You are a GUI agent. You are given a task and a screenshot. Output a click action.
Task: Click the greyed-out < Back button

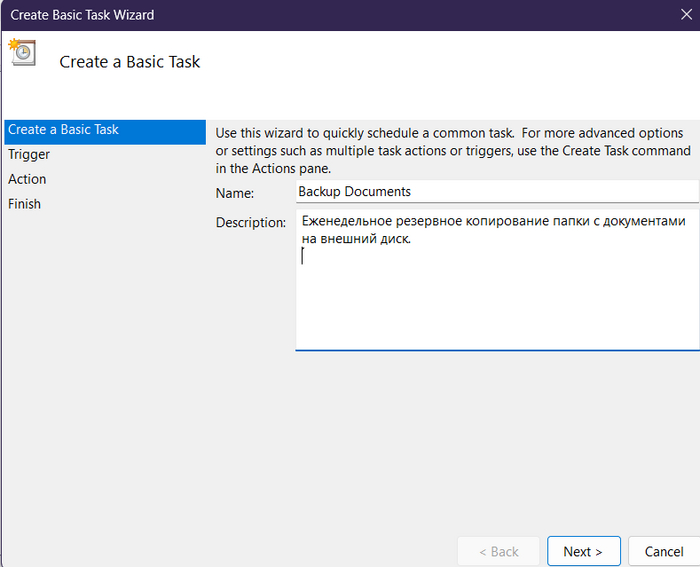click(x=498, y=551)
